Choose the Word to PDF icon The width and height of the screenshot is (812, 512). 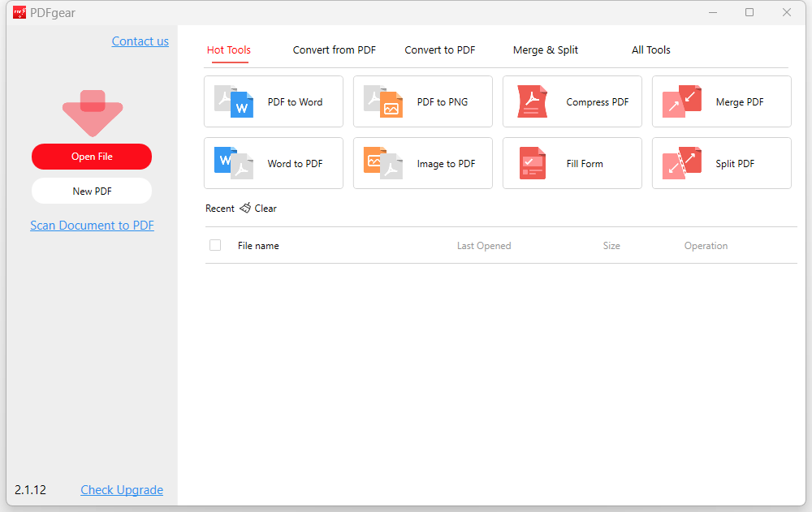234,163
